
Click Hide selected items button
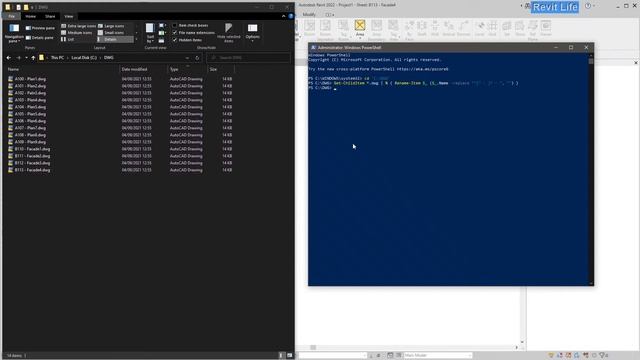229,33
